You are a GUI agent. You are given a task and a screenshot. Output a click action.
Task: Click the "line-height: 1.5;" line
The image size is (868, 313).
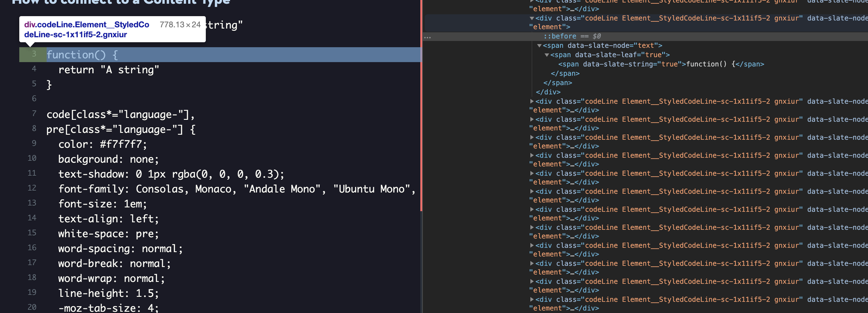click(108, 293)
